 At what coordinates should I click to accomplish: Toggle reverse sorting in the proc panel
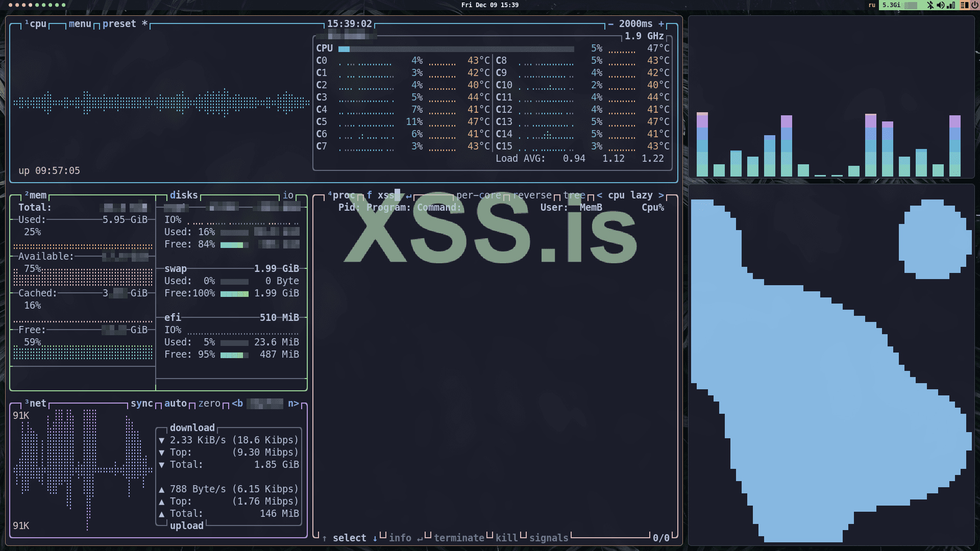click(x=532, y=195)
